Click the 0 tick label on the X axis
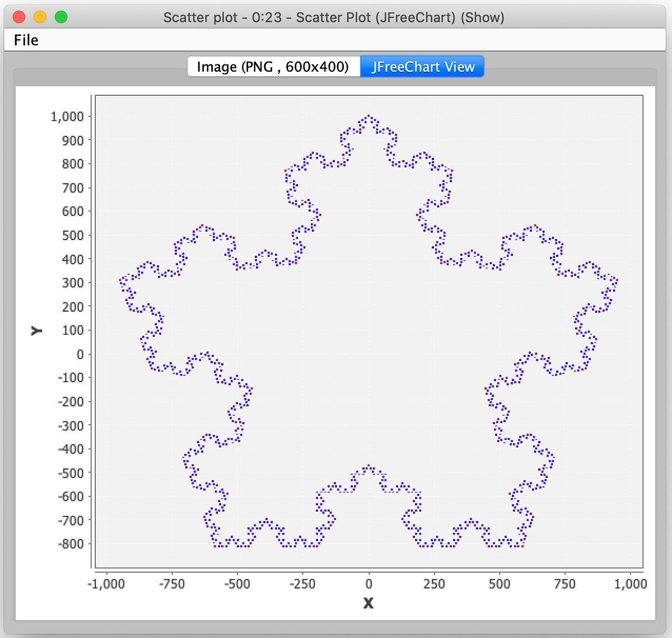This screenshot has width=672, height=638. coord(368,584)
